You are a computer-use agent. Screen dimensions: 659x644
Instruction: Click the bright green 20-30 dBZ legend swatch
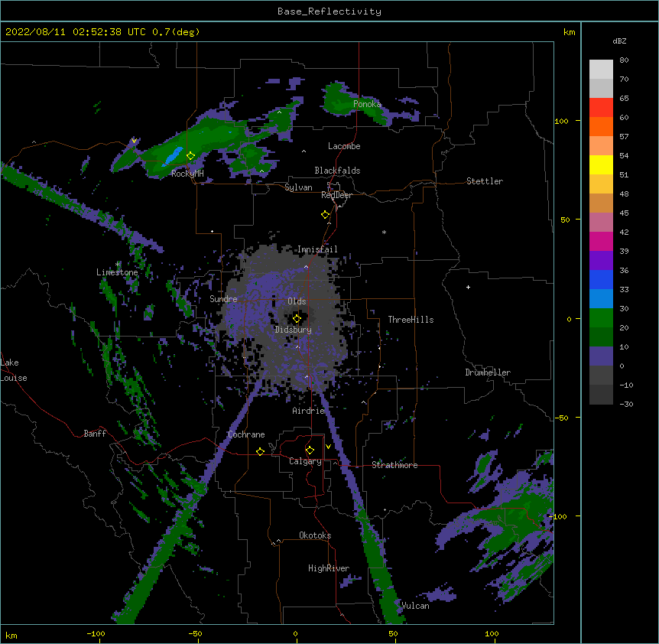(601, 318)
